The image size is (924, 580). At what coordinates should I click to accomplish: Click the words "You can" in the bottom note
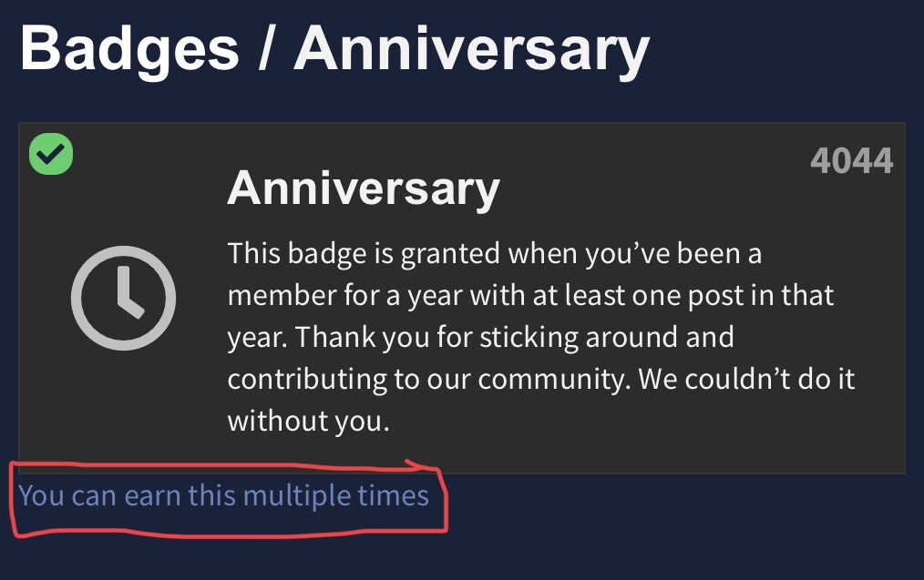pyautogui.click(x=67, y=496)
